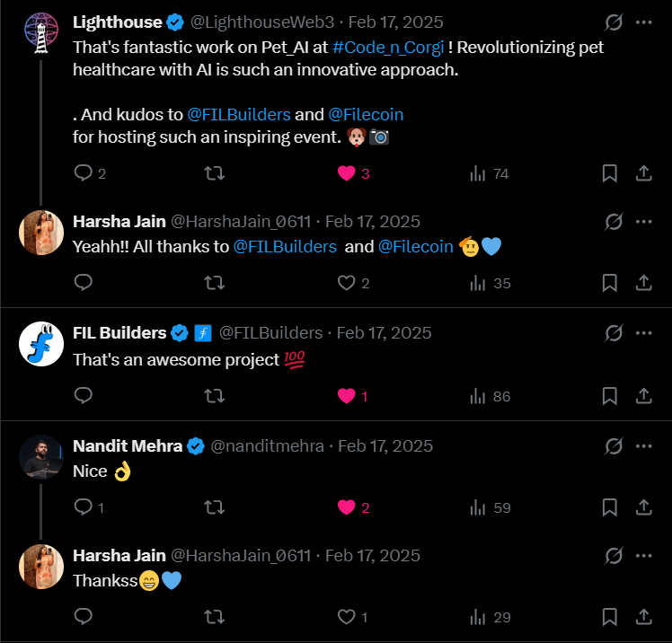Open @Filecoin mention in Lighthouse's tweet
This screenshot has height=643, width=672.
click(x=366, y=115)
